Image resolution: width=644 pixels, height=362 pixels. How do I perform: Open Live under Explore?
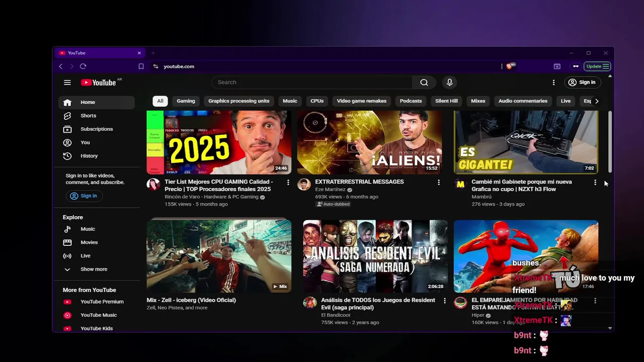point(97,256)
